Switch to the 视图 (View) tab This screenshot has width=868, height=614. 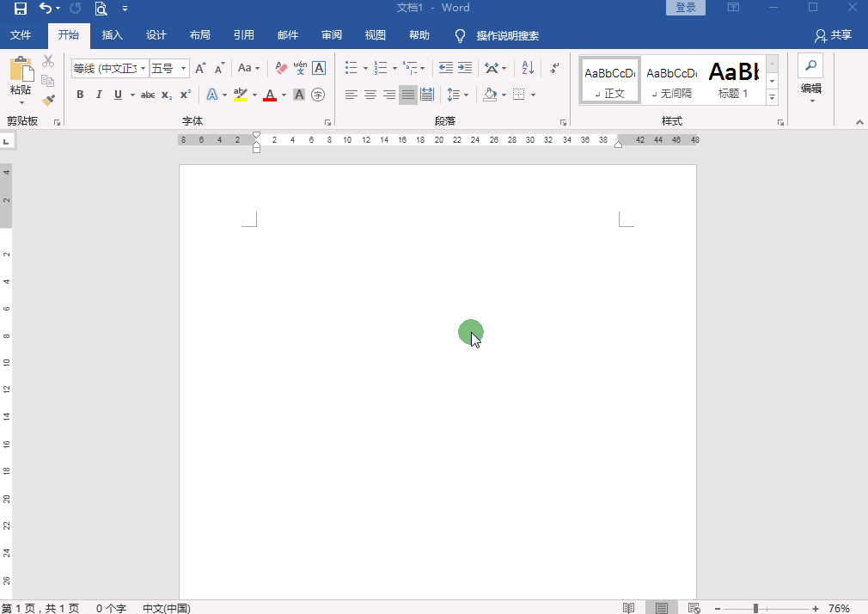376,35
